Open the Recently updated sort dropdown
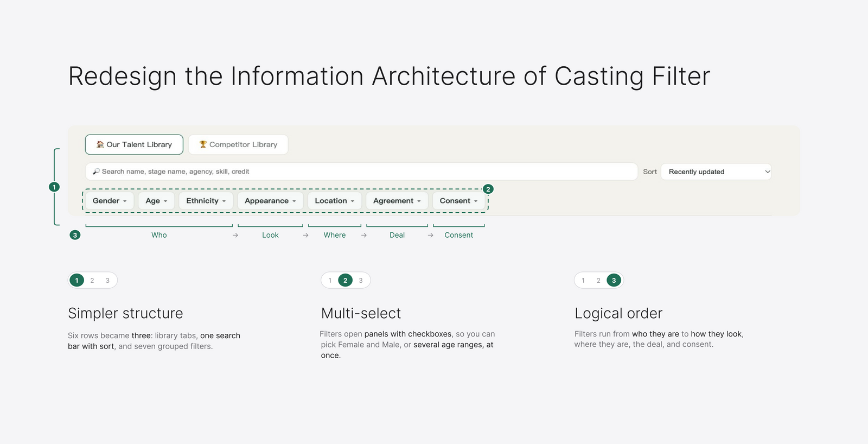Screen dimensions: 868x444 coord(716,172)
